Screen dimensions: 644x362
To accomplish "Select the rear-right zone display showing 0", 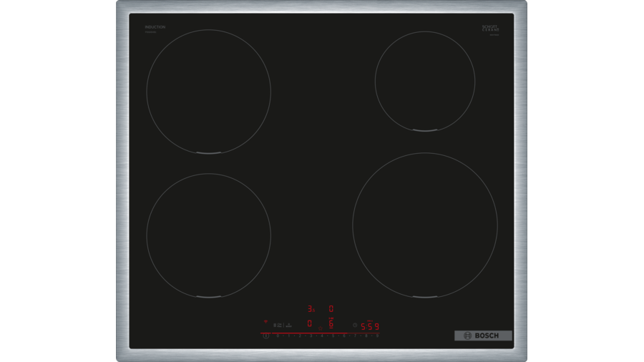I will [331, 308].
